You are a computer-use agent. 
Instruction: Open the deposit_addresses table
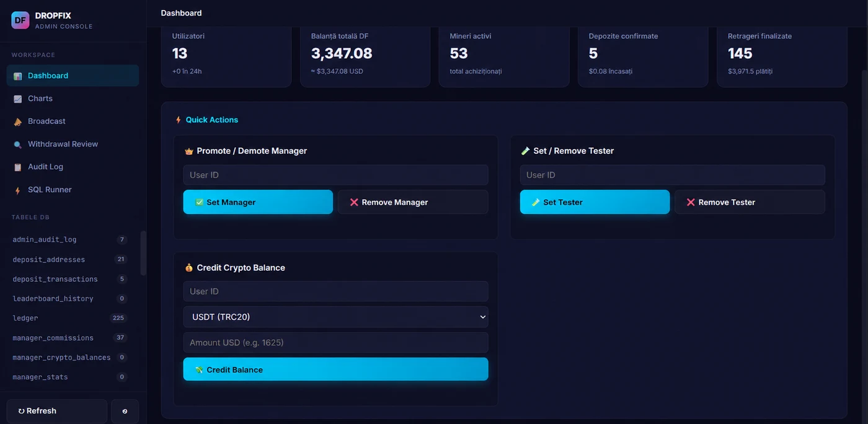[69, 259]
